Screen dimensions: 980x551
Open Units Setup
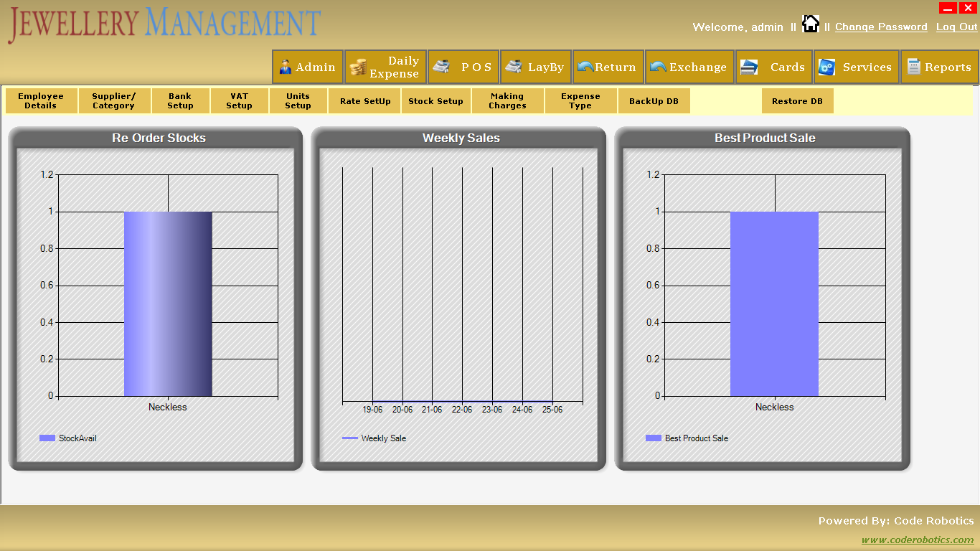(298, 101)
